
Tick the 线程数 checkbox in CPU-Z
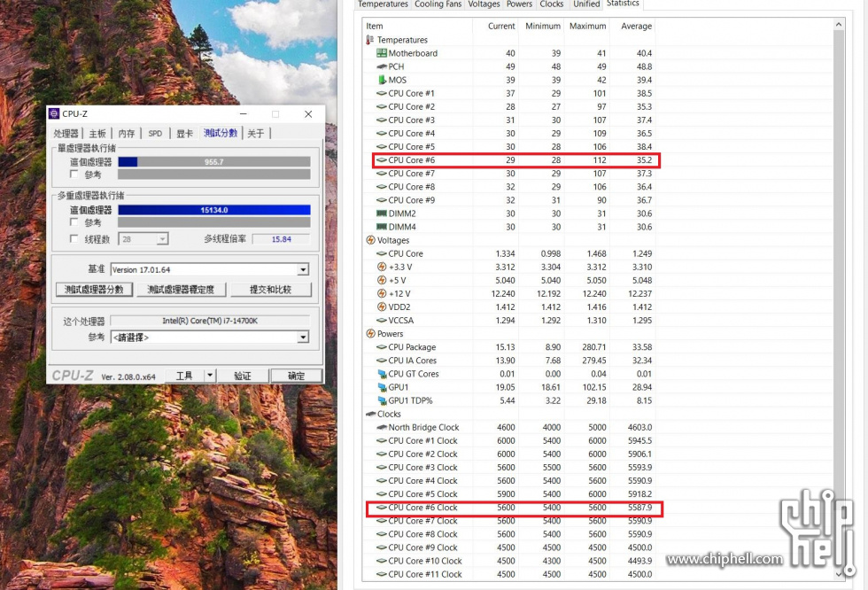point(74,238)
